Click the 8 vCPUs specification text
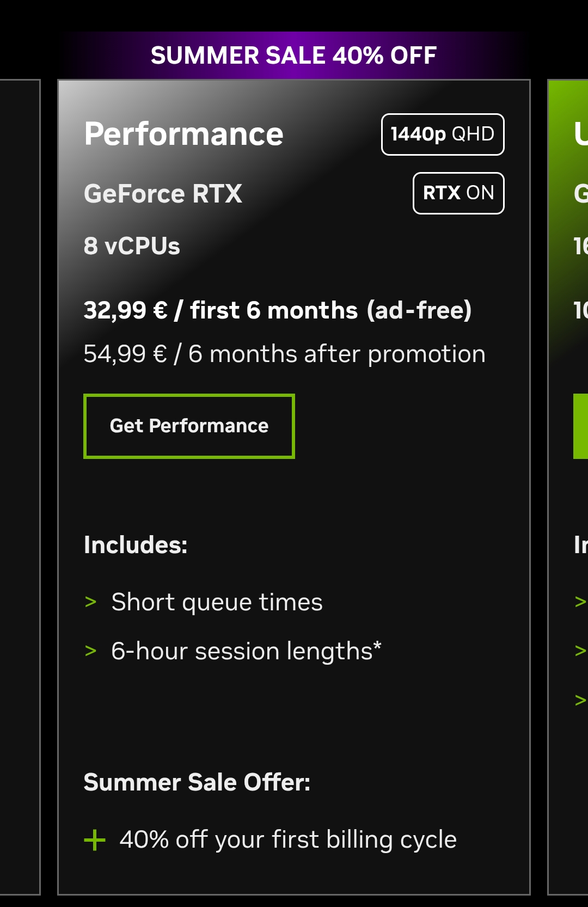Viewport: 588px width, 907px height. point(132,246)
